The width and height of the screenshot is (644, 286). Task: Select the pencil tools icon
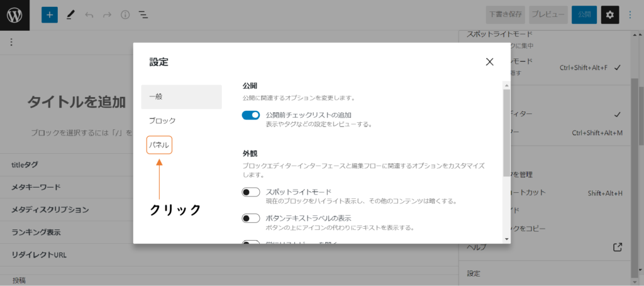click(70, 15)
